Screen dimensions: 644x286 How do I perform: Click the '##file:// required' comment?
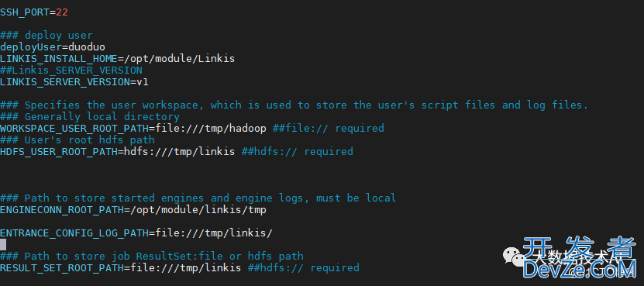coord(328,128)
